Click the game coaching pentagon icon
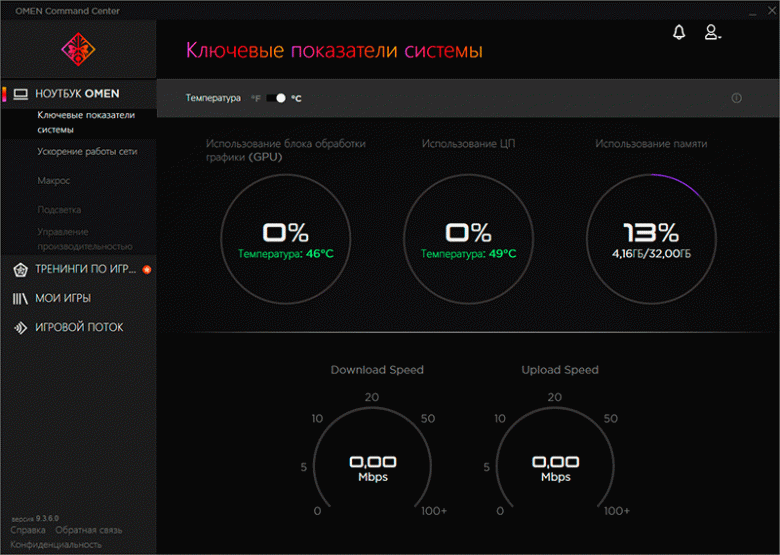 click(20, 270)
